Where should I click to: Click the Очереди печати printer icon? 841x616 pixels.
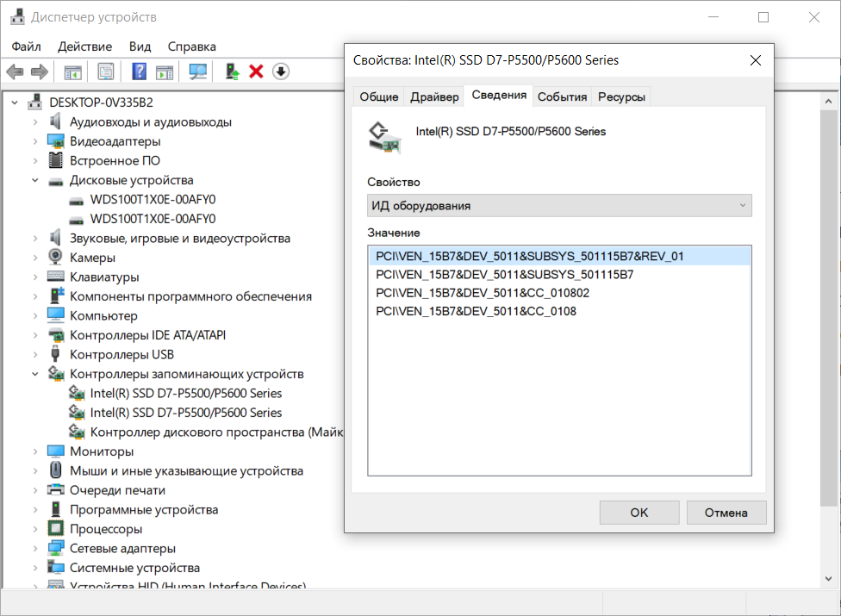[x=56, y=490]
